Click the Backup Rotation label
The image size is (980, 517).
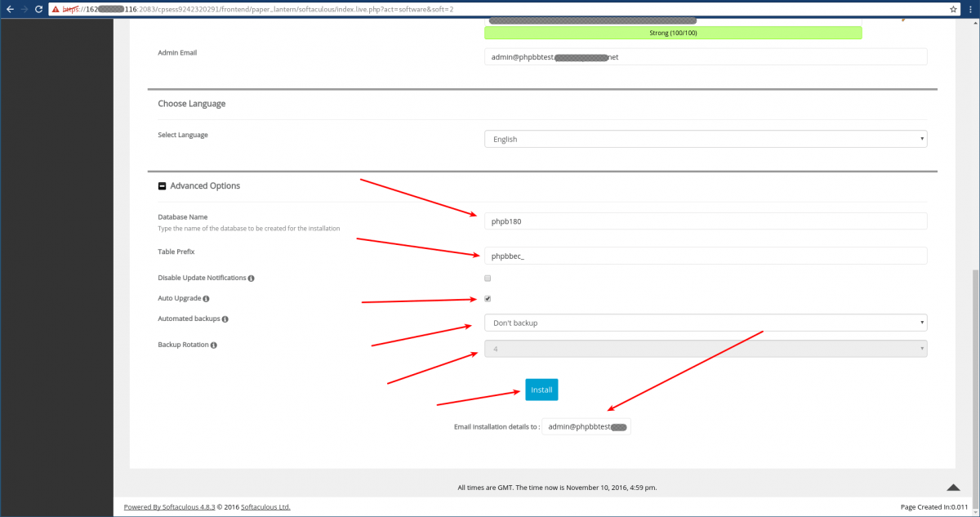pyautogui.click(x=182, y=345)
